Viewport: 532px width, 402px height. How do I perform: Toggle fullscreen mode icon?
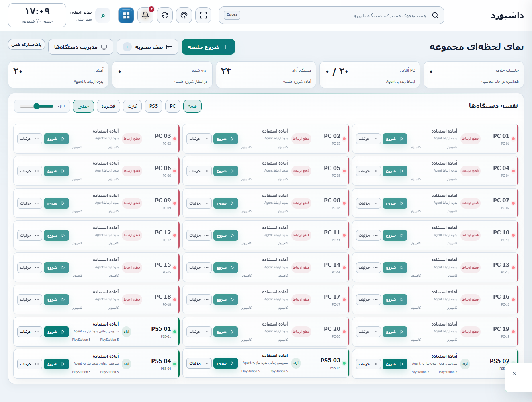point(203,15)
